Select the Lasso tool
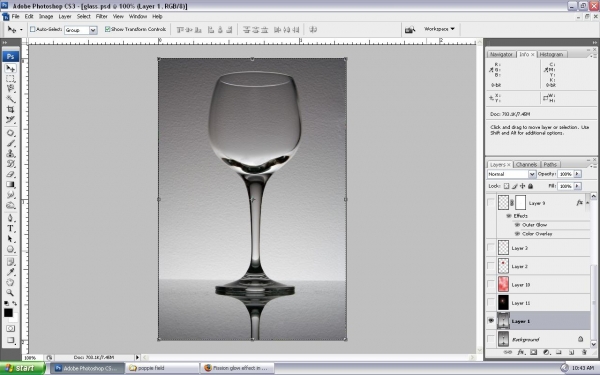The image size is (600, 375). [x=10, y=89]
